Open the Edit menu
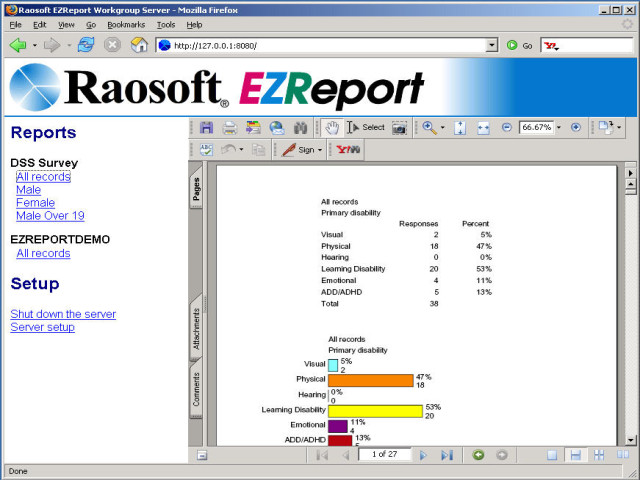The image size is (640, 480). (x=40, y=25)
